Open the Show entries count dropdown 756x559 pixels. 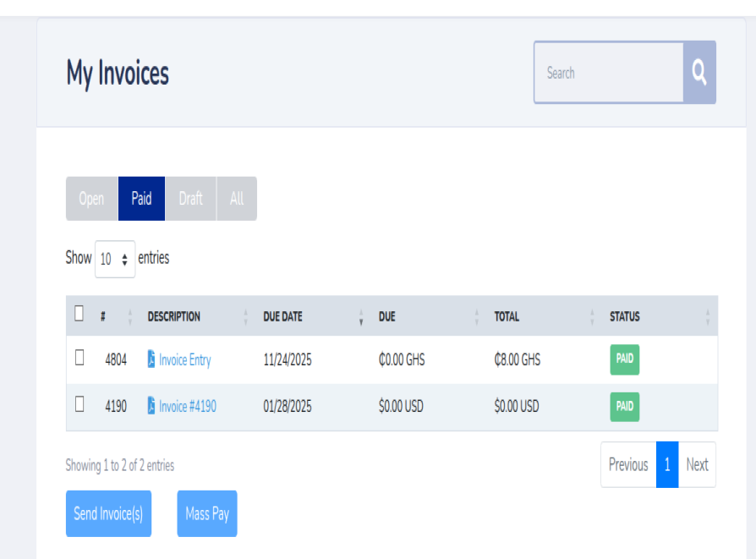click(115, 260)
